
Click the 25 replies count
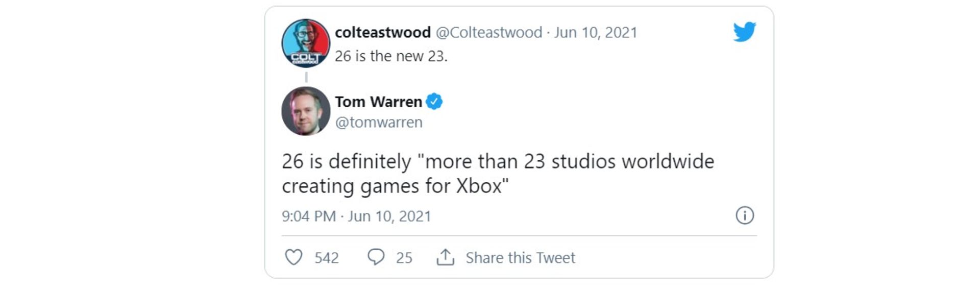click(404, 258)
